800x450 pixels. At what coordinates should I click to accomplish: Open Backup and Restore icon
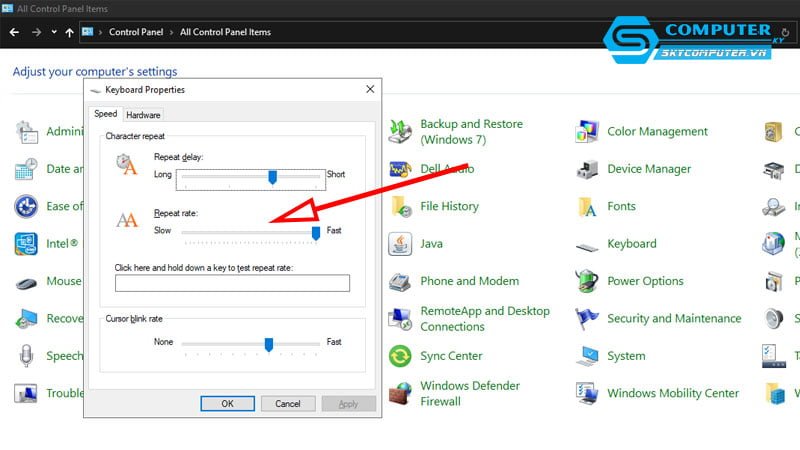(400, 132)
